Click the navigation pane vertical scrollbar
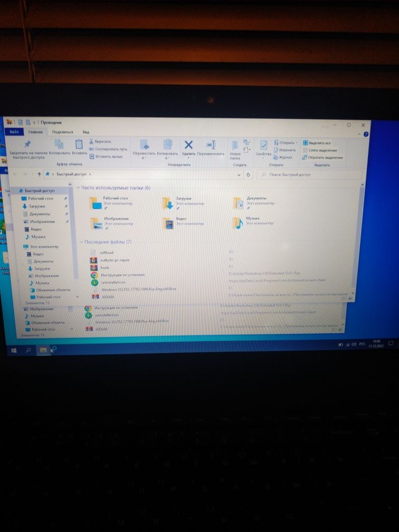This screenshot has height=532, width=399. pyautogui.click(x=74, y=231)
